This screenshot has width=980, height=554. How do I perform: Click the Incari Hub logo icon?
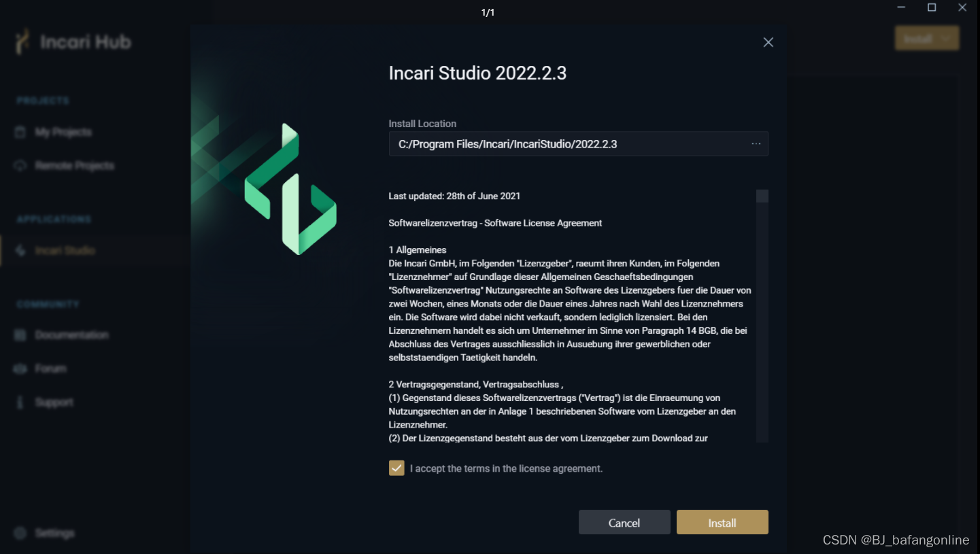23,41
